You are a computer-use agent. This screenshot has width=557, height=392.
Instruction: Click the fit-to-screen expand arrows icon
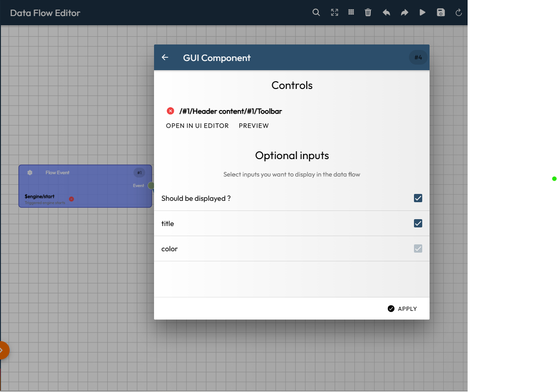(x=335, y=12)
